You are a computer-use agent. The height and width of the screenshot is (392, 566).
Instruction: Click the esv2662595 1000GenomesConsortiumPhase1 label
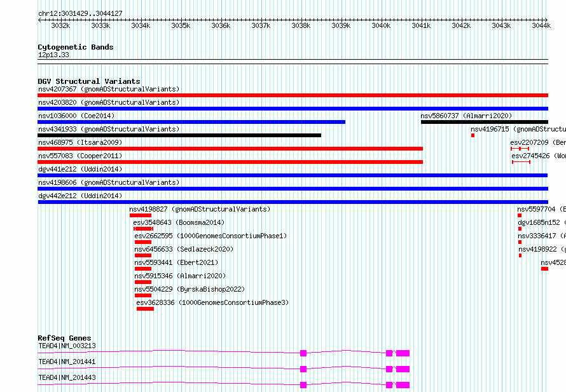tap(211, 236)
